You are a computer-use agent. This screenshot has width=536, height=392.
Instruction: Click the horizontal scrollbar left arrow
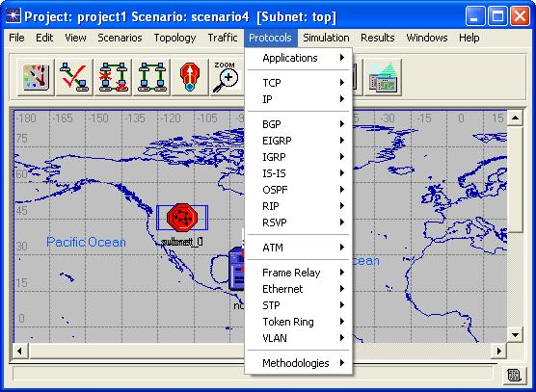point(20,351)
